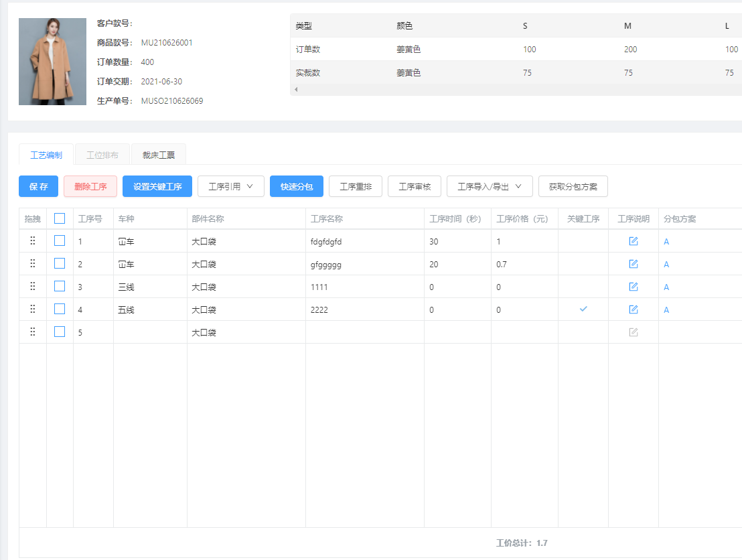Open subcontract plan A for row fdgfdgfd
This screenshot has width=742, height=560.
pos(666,241)
